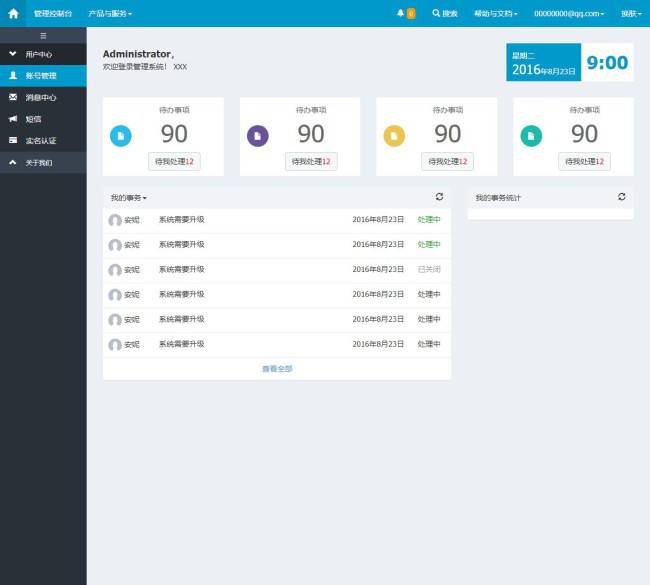650x585 pixels.
Task: Open the 换肤 skin dropdown
Action: [631, 14]
